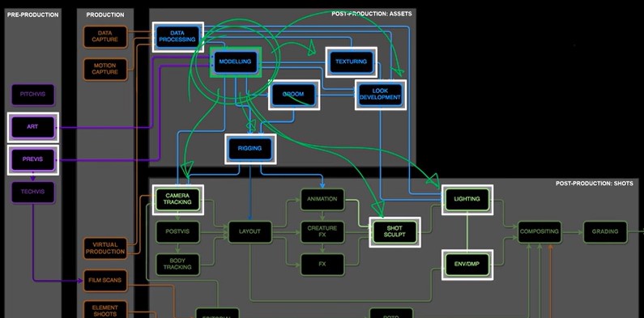
Task: Select the Motion Capture node
Action: (105, 69)
